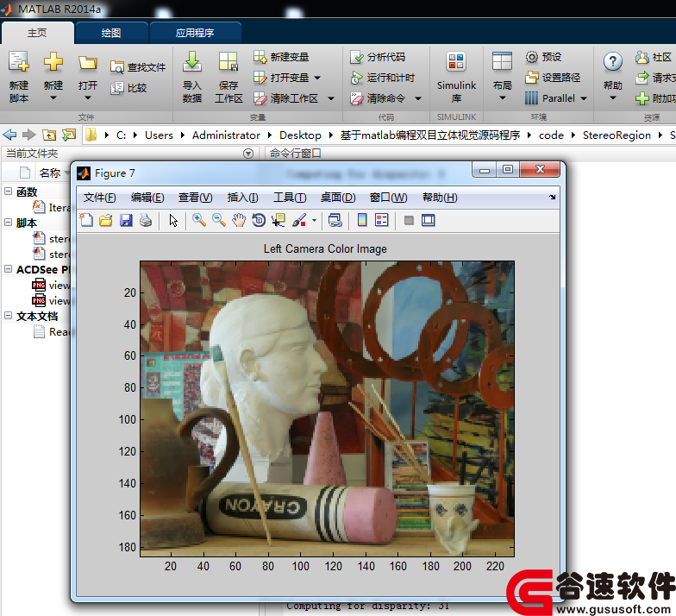Click 设置路径 set path
The width and height of the screenshot is (676, 616).
click(x=553, y=78)
